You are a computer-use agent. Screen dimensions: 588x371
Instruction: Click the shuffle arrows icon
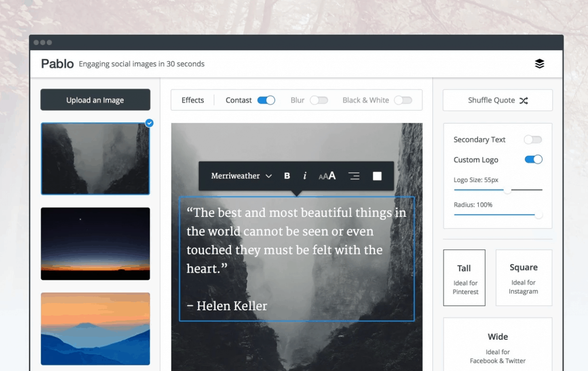[x=524, y=100]
